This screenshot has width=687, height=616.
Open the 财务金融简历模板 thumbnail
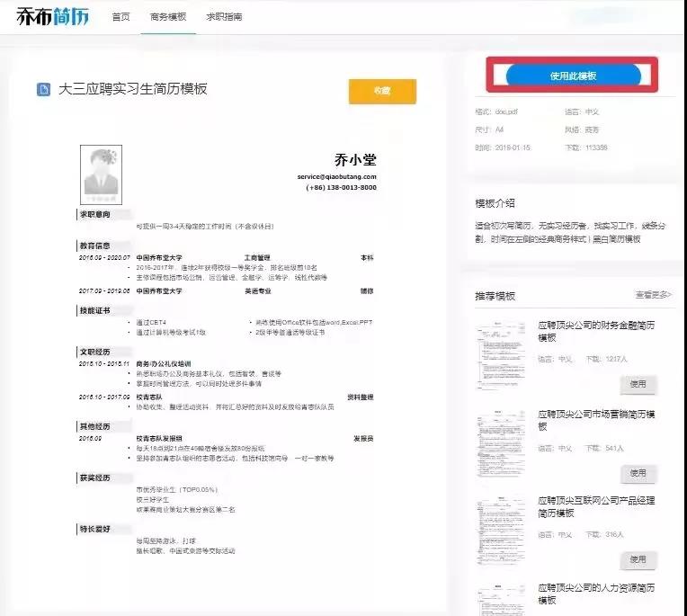[501, 352]
